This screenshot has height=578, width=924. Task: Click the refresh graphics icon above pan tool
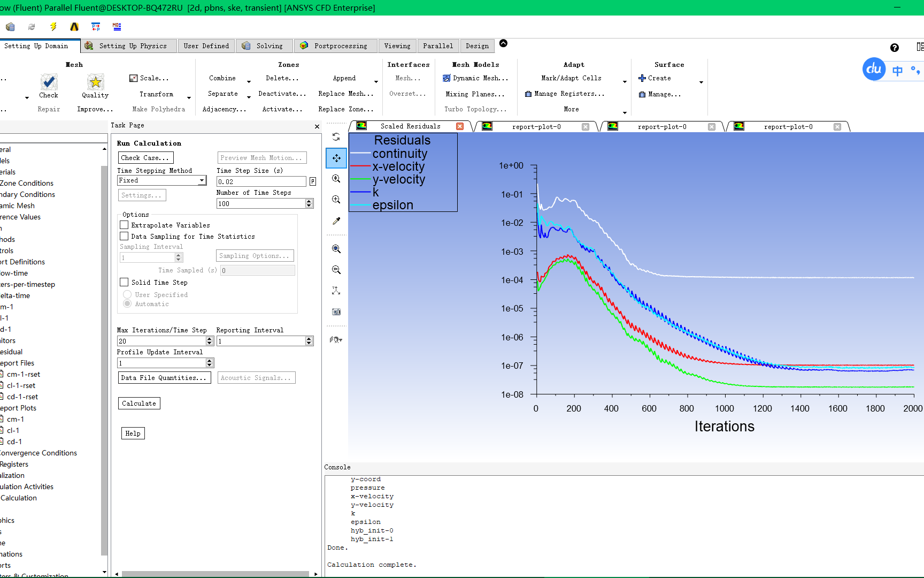(336, 137)
